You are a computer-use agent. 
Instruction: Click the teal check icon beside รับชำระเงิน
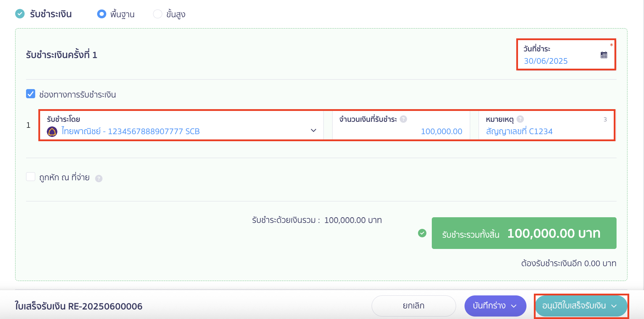tap(20, 14)
